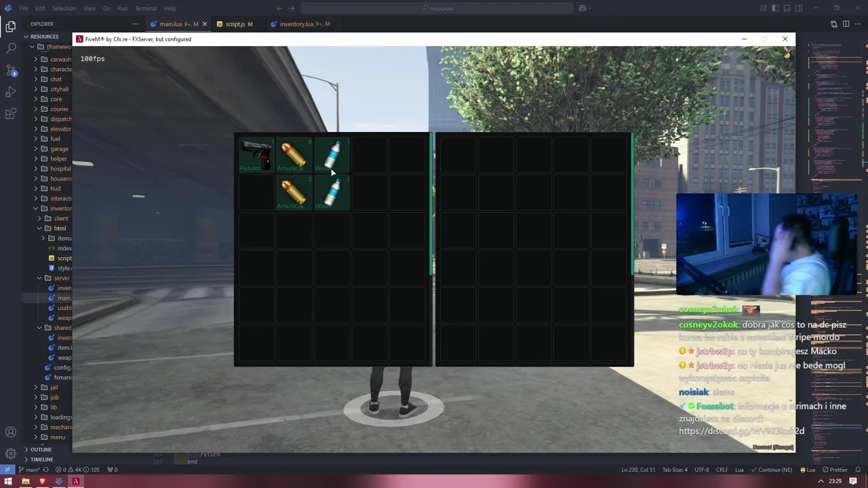Click the Prettier status bar item
This screenshot has width=868, height=488.
(x=835, y=470)
